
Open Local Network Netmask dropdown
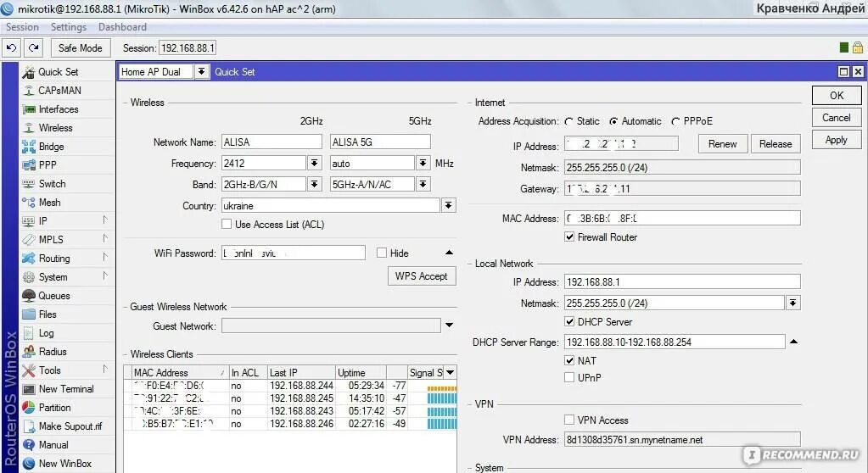click(x=793, y=303)
